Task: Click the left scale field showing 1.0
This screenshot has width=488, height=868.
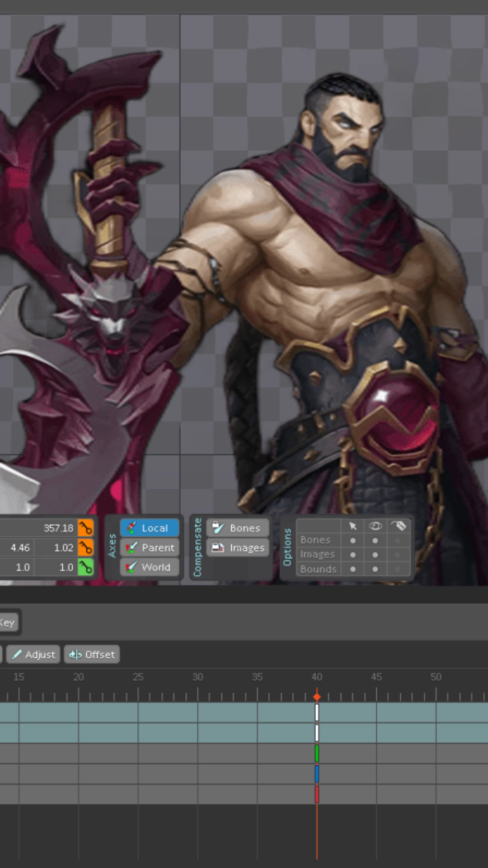Action: pos(16,567)
